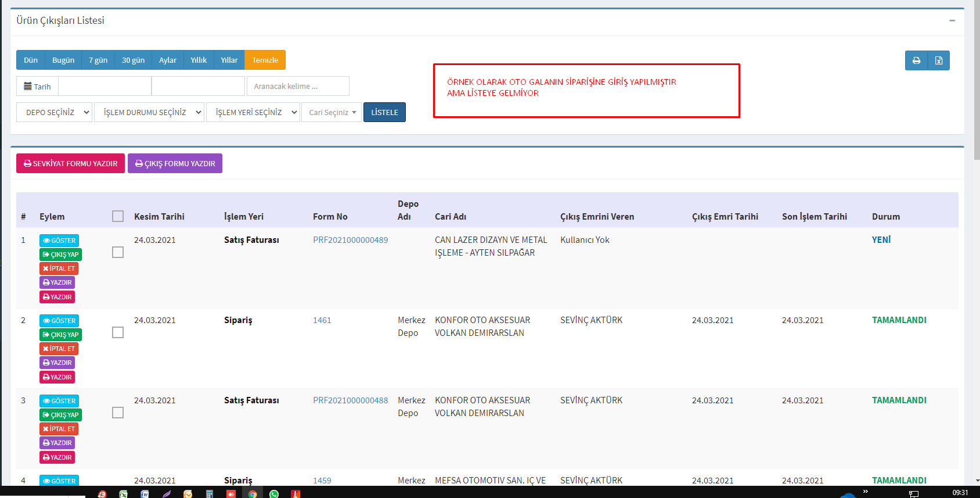
Task: Toggle the select-all checkbox in table header
Action: [x=118, y=216]
